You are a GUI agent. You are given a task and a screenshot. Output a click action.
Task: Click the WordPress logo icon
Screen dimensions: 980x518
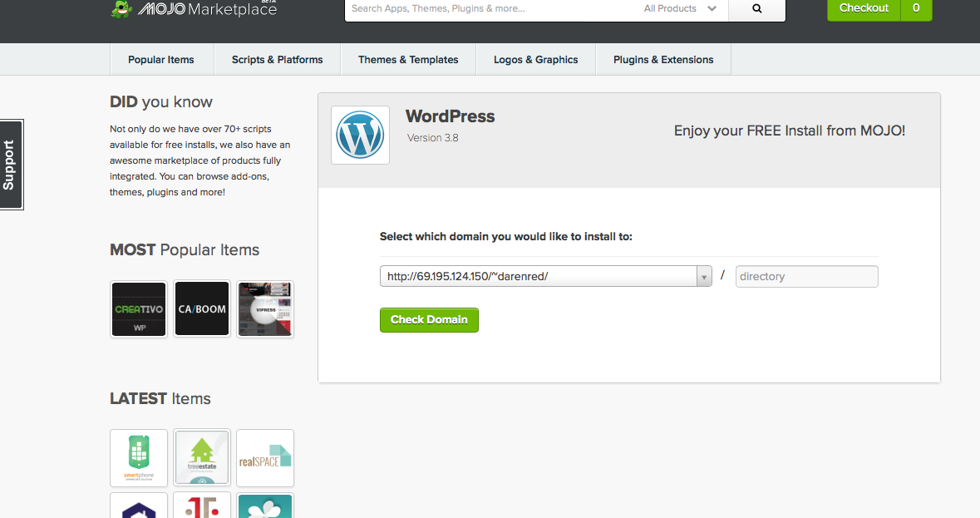tap(360, 135)
